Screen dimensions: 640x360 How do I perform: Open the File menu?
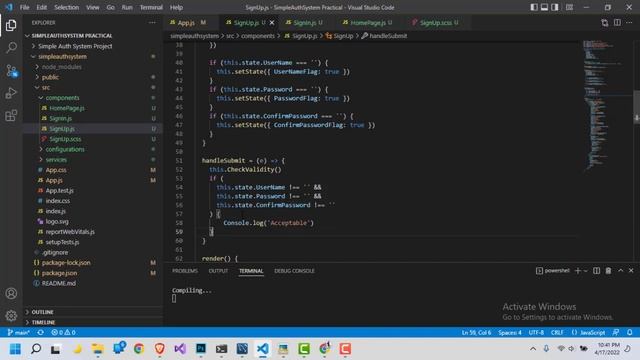[24, 7]
